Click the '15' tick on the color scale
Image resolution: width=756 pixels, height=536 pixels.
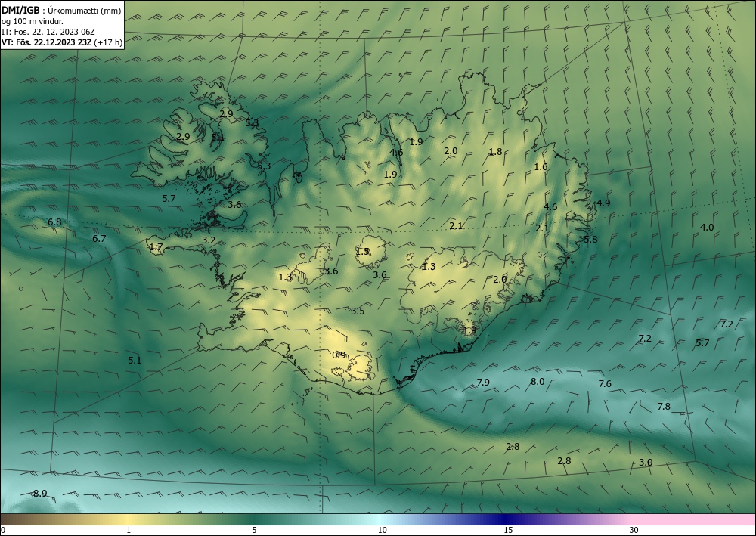508,530
